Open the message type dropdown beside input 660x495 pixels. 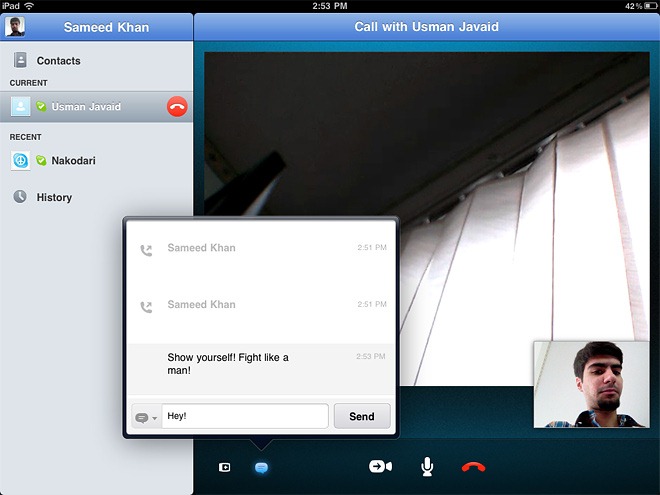coord(146,418)
